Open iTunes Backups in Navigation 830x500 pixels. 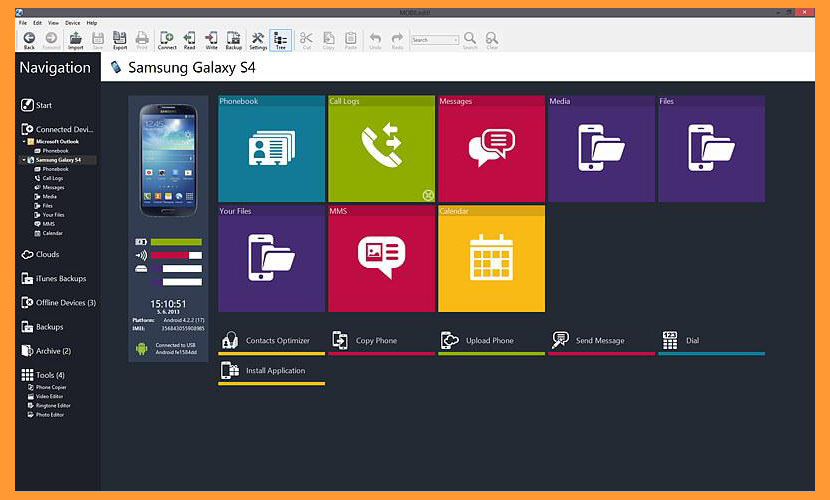(53, 278)
